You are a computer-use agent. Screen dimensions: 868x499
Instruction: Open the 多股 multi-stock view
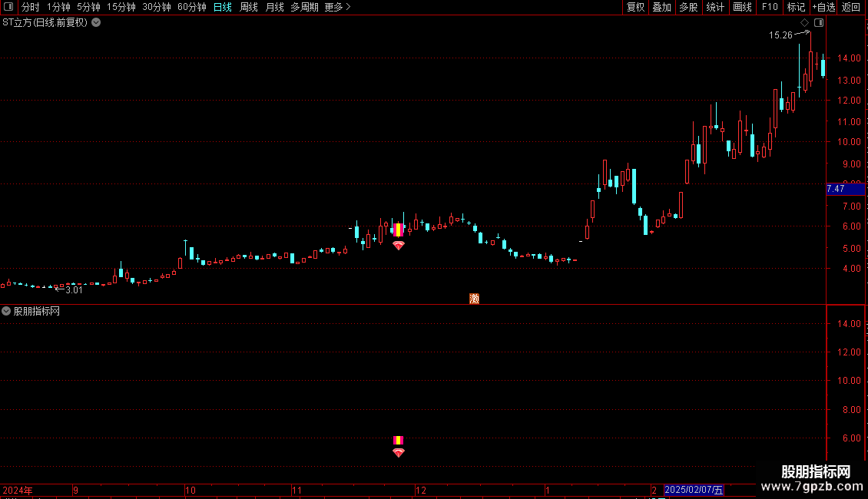click(688, 7)
